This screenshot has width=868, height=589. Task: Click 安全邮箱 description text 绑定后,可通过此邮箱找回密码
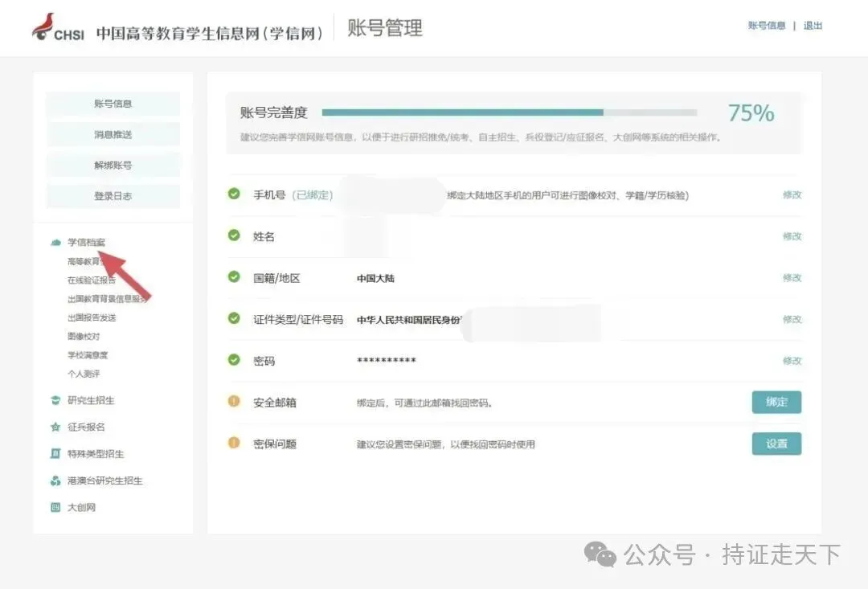(424, 403)
